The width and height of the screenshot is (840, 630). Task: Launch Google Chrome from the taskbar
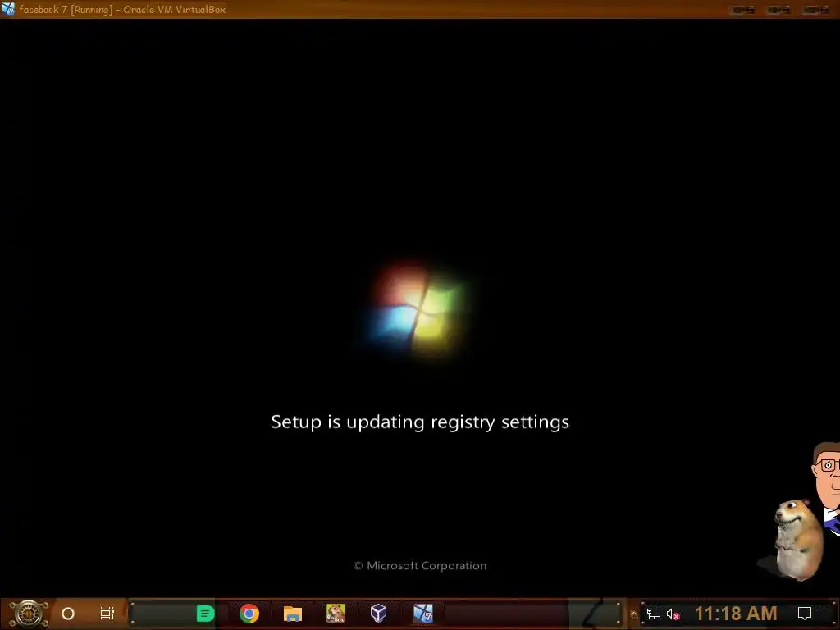pos(249,614)
